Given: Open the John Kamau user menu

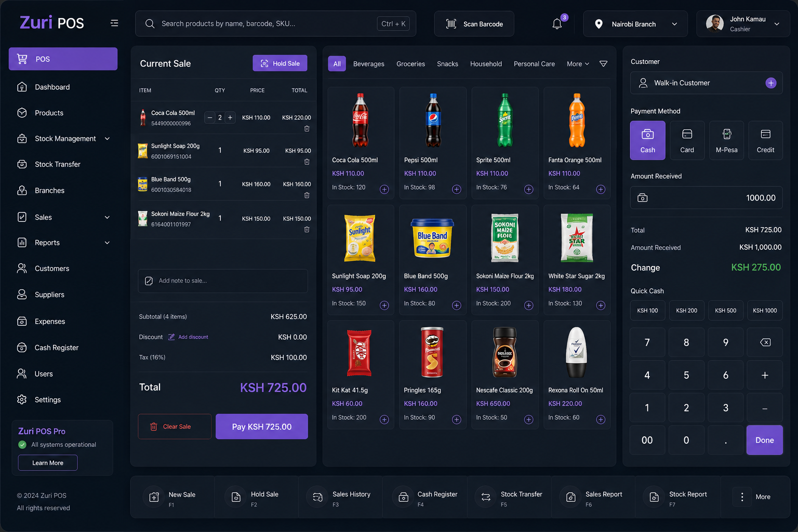Looking at the screenshot, I should pos(743,24).
